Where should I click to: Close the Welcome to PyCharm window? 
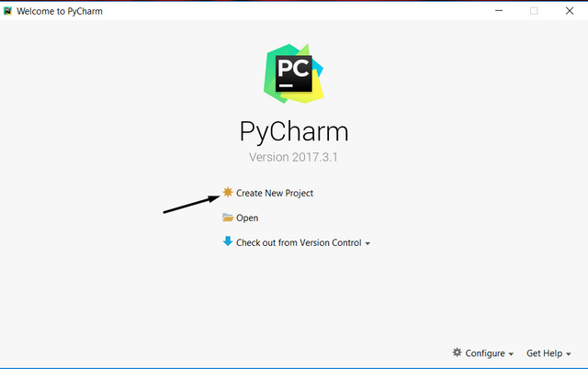pos(570,11)
